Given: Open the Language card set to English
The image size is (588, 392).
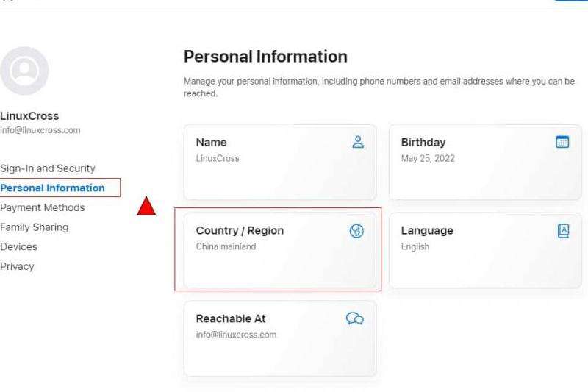Looking at the screenshot, I should coord(484,250).
